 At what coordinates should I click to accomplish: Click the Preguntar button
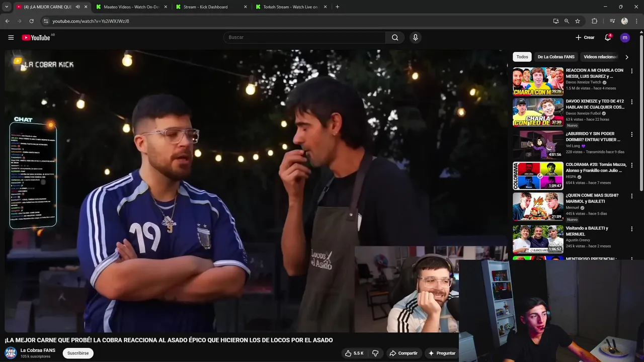pos(442,353)
